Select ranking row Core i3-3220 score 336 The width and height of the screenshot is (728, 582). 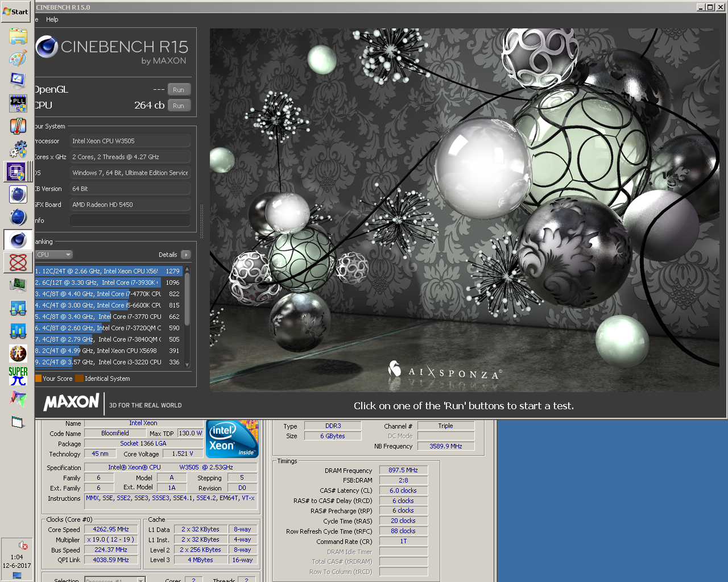pos(109,362)
